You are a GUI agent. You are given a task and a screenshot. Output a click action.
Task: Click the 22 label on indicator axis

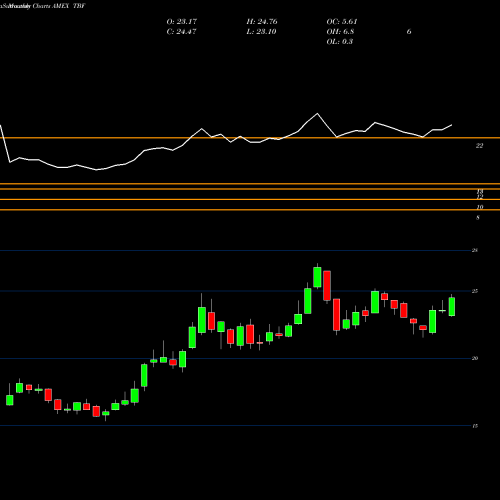tap(479, 146)
